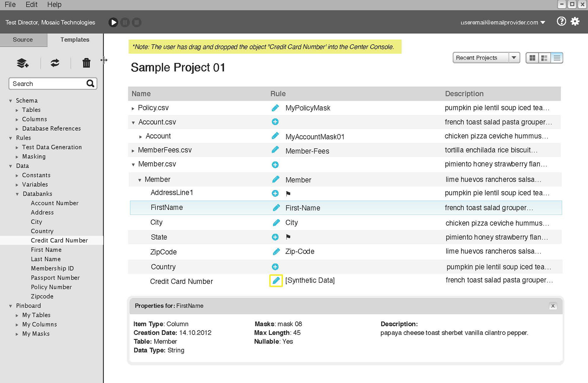Edit pencil icon for Member-Fees rule

coord(275,150)
